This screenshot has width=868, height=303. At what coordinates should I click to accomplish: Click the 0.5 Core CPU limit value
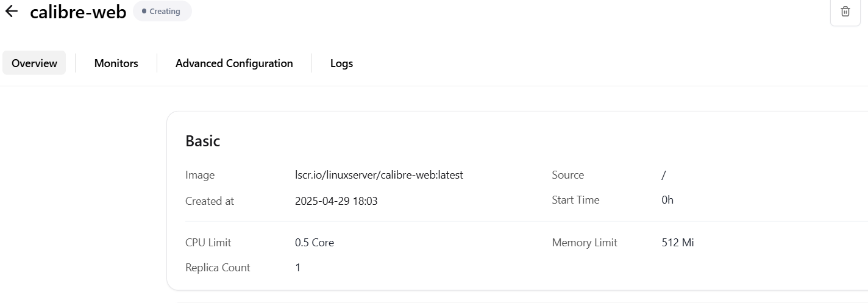[x=315, y=243]
